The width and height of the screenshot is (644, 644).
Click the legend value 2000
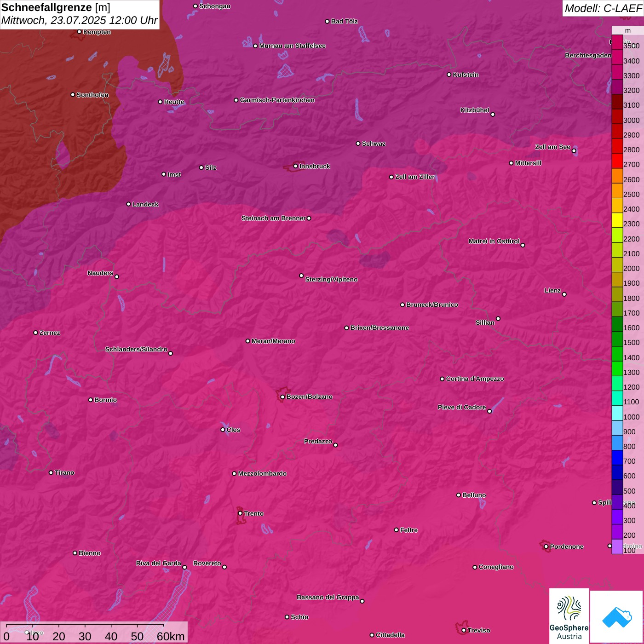pos(631,268)
